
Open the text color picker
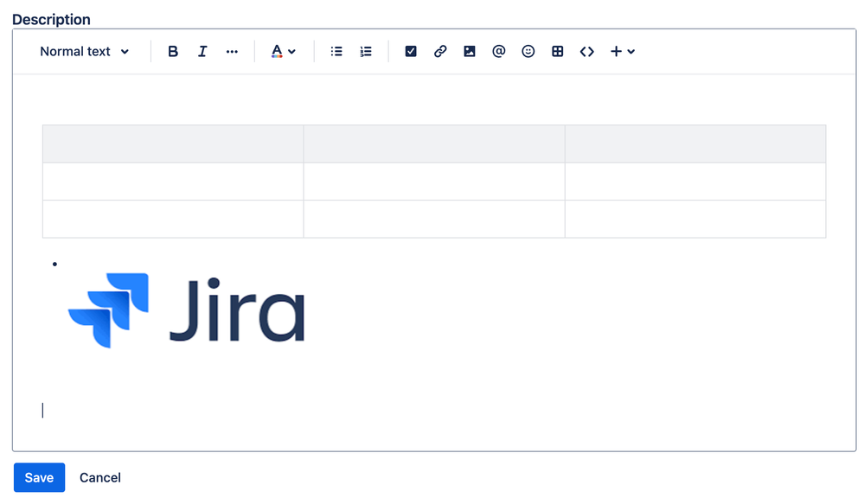click(283, 51)
